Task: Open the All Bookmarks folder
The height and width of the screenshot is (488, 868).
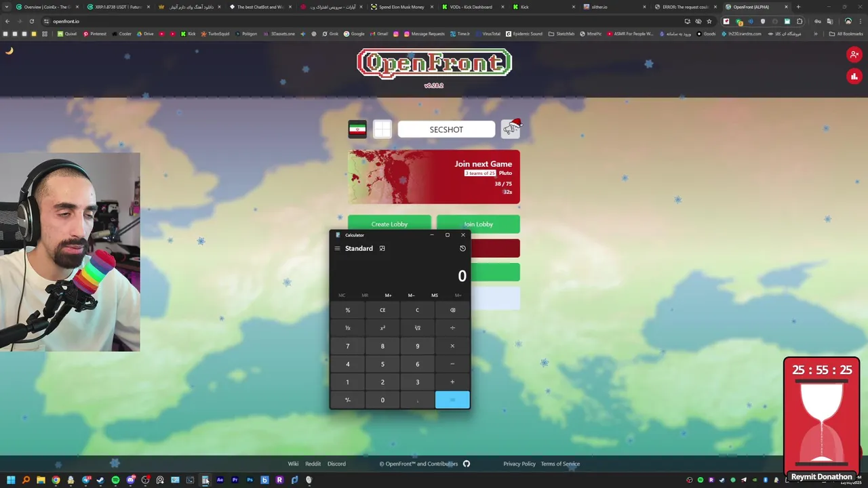Action: 846,34
